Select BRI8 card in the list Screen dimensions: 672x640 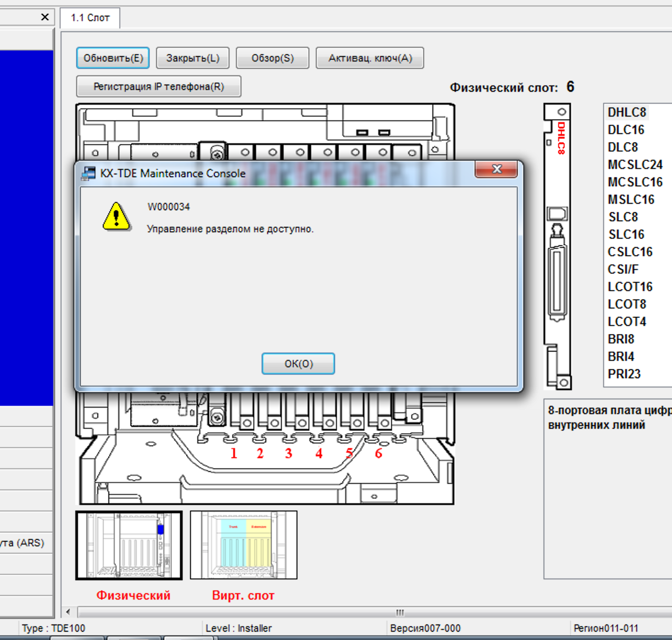coord(621,339)
